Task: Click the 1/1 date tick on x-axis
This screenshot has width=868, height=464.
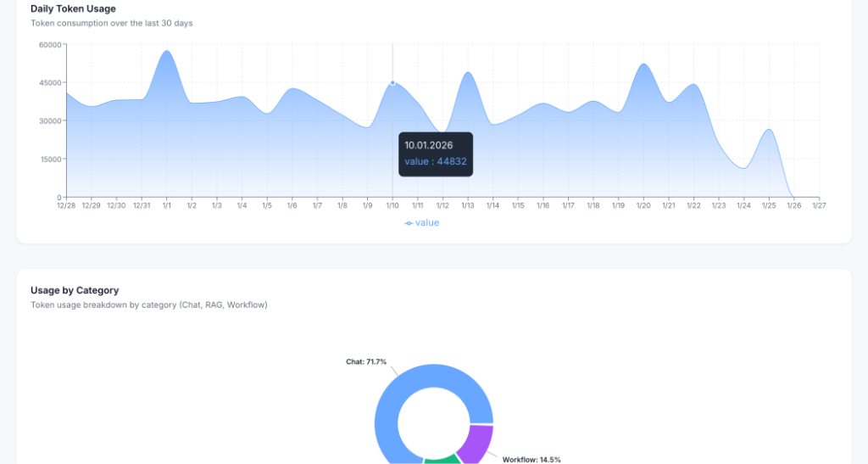Action: (167, 205)
